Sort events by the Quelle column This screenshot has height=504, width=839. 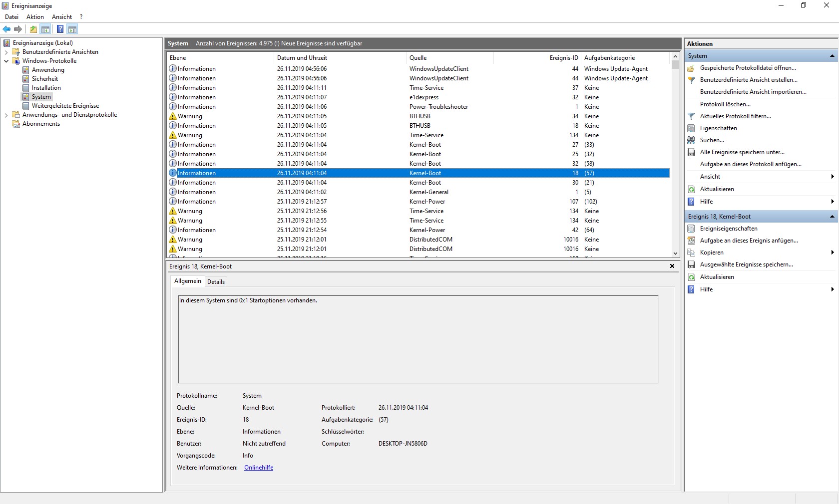click(450, 58)
